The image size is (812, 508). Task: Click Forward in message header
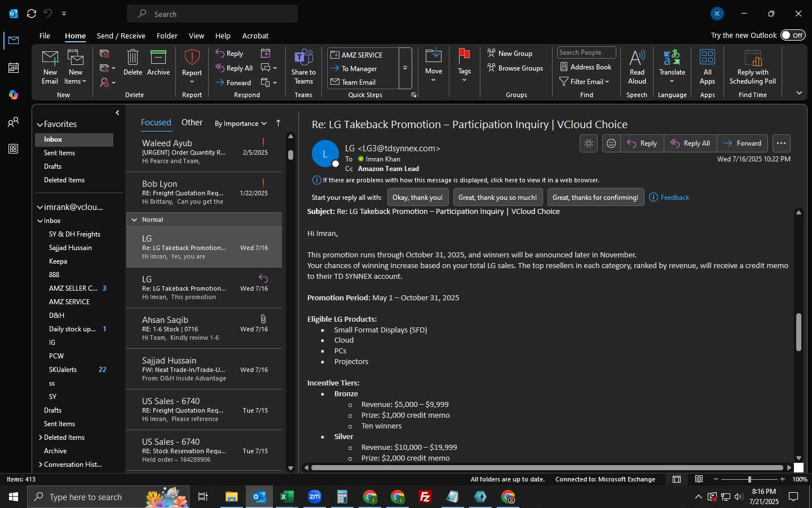pyautogui.click(x=742, y=143)
